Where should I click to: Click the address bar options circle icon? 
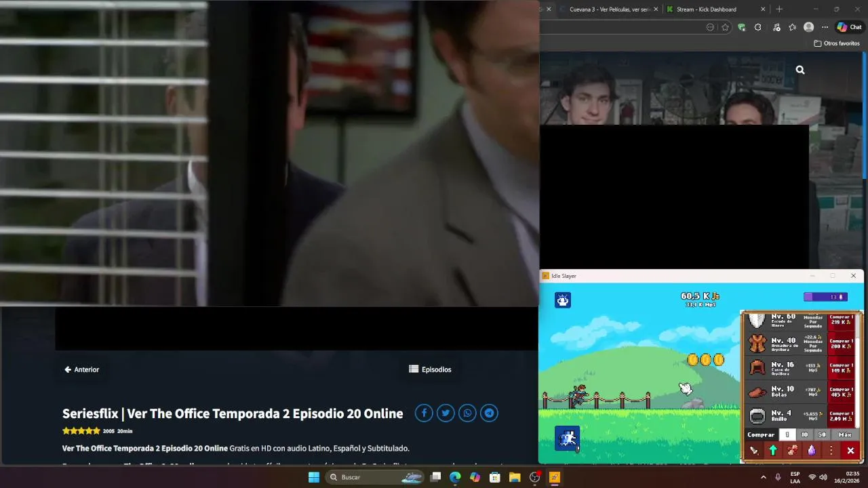click(710, 27)
